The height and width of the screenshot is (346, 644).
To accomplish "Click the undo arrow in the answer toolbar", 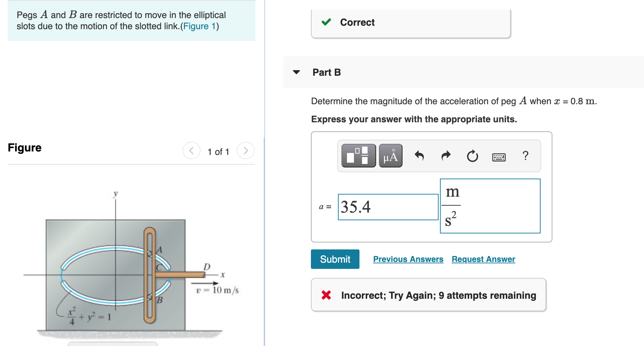I will [x=420, y=156].
